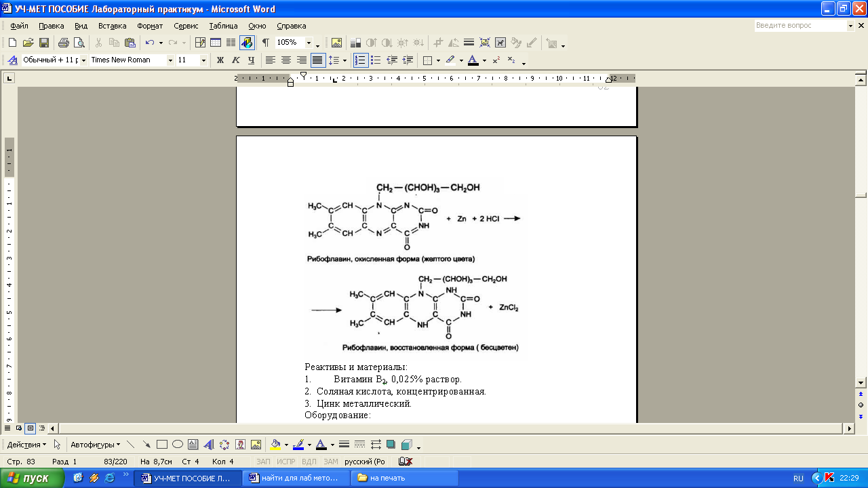This screenshot has height=488, width=868.
Task: Insert WordArt from Drawing toolbar
Action: 208,445
